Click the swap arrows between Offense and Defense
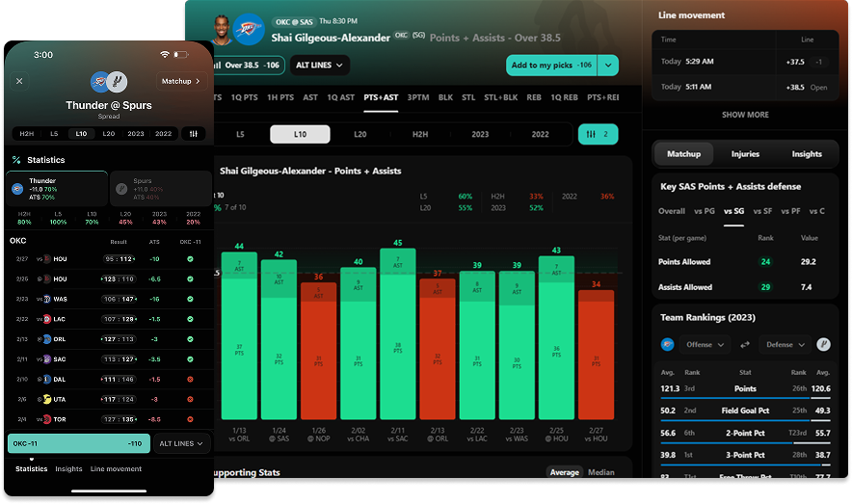Screen dimensions: 852x504 click(744, 344)
